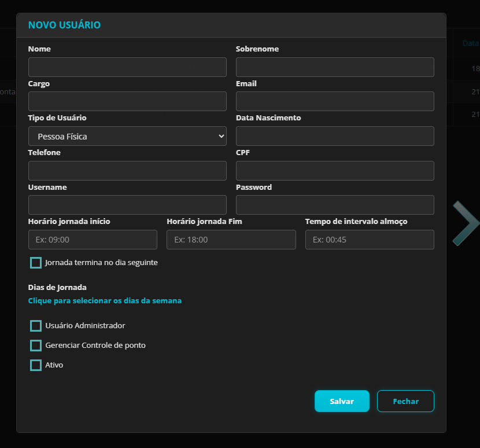Screen dimensions: 480x448
Task: Click the right chevron arrow icon
Action: point(466,223)
